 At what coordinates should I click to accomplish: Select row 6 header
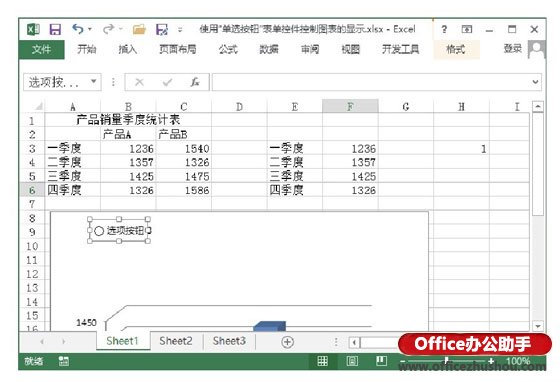tap(32, 190)
